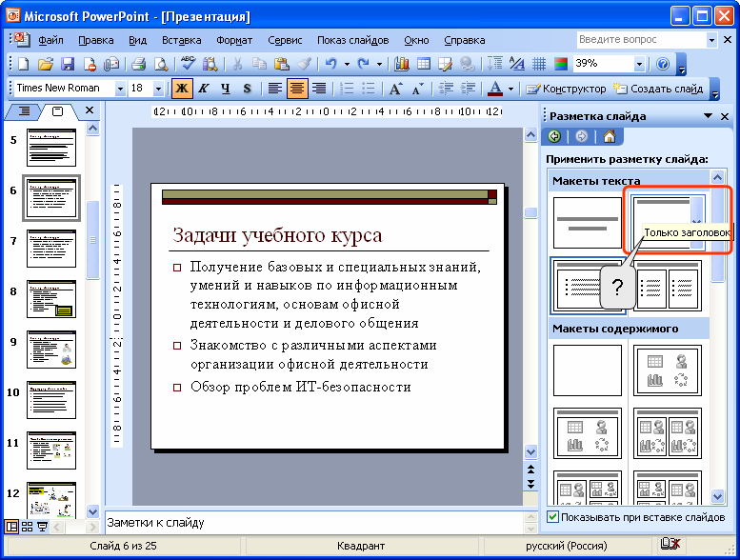Open the zoom percentage dropdown
Image resolution: width=740 pixels, height=560 pixels.
click(639, 64)
